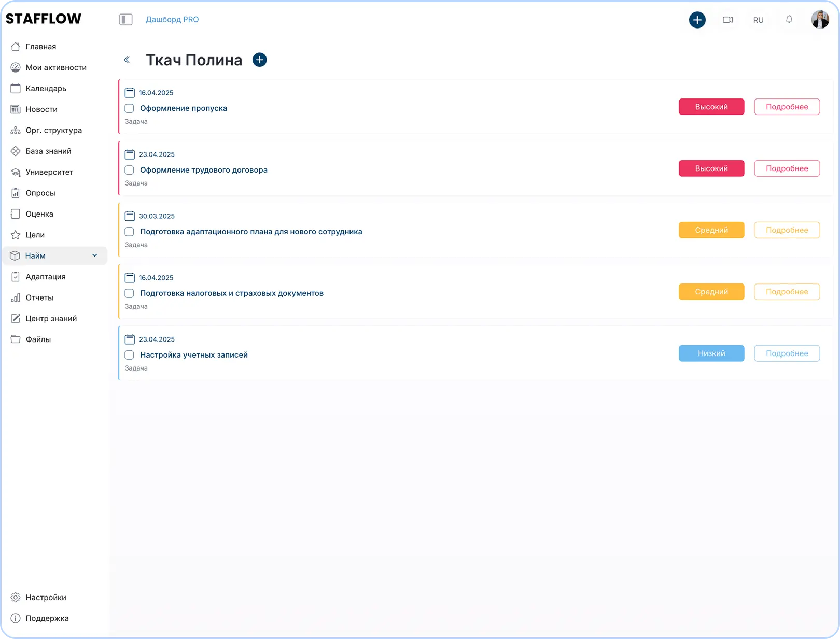This screenshot has width=840, height=639.
Task: Toggle the sidebar panel icon
Action: [x=126, y=20]
